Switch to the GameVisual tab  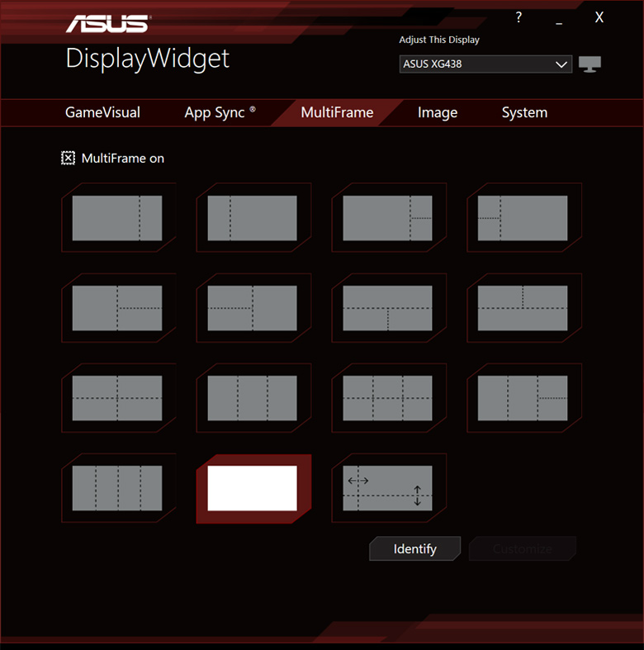coord(102,112)
